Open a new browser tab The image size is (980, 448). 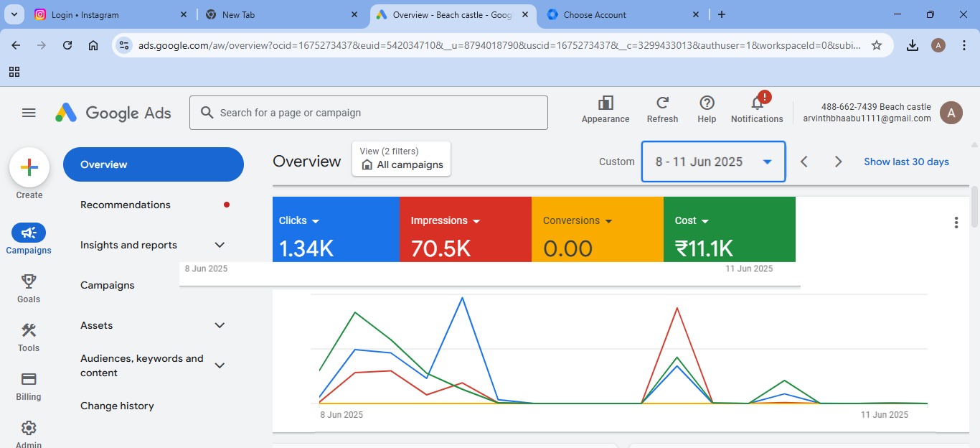point(722,14)
